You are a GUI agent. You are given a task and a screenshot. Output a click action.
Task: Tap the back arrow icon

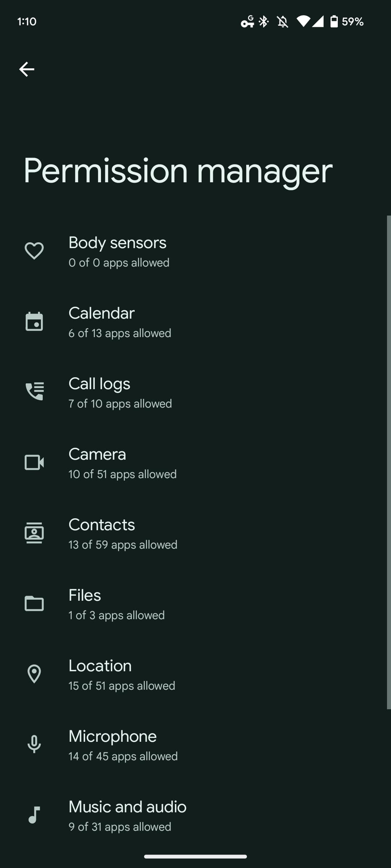[x=27, y=69]
